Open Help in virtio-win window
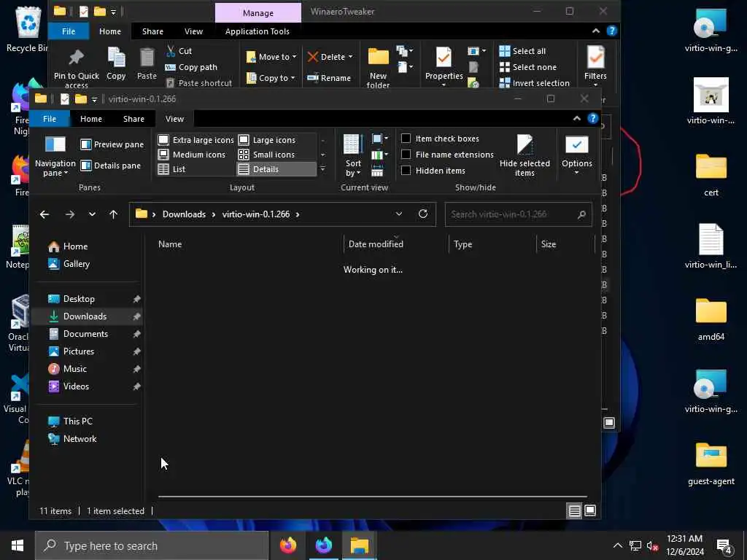 coord(592,119)
